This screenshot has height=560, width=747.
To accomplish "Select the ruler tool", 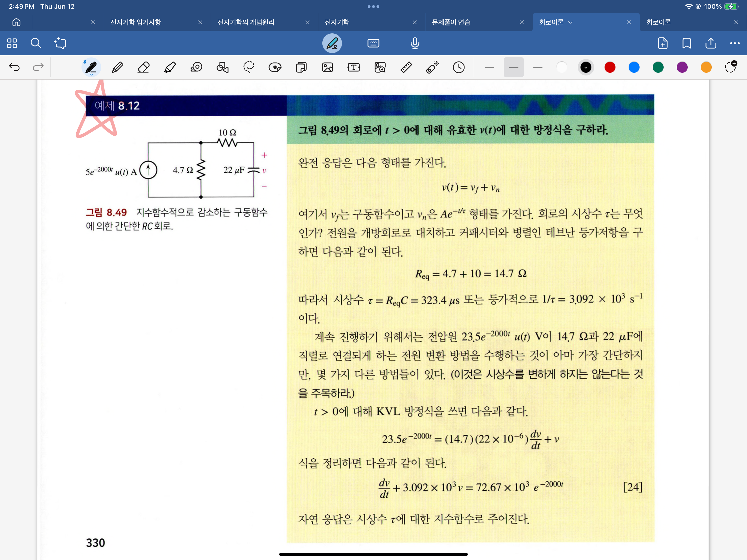I will [x=406, y=67].
